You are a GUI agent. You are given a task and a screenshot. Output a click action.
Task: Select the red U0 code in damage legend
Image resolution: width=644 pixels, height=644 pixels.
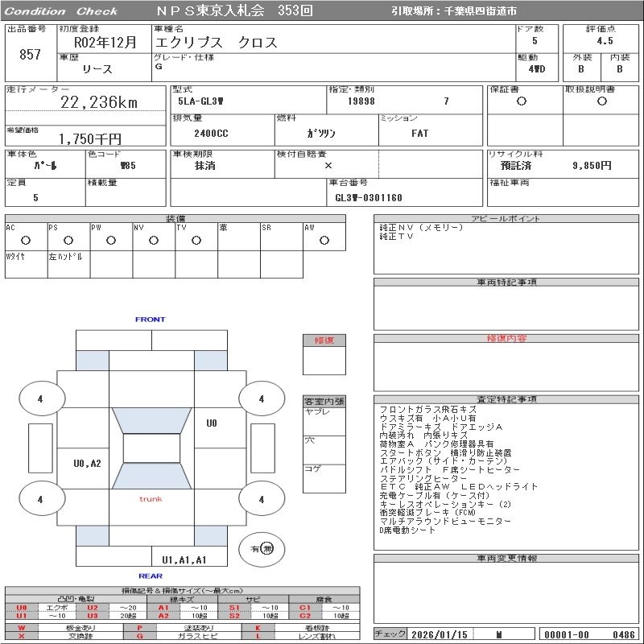click(x=22, y=607)
